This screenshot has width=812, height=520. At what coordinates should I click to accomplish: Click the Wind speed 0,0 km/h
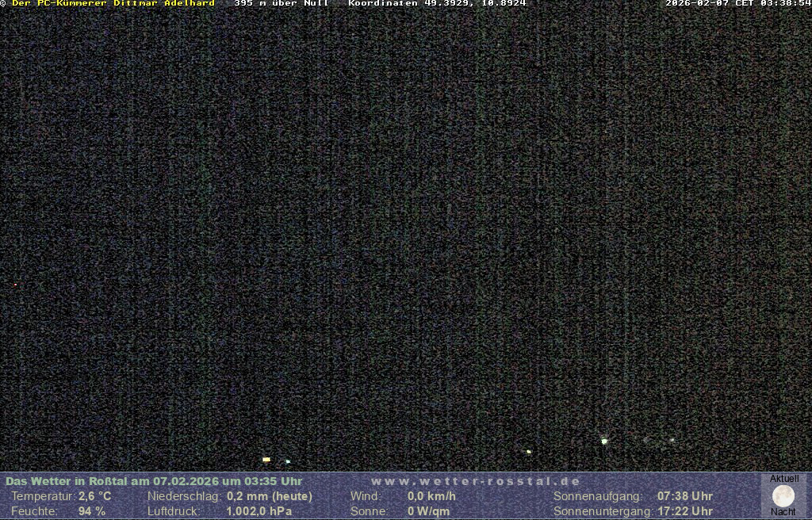(x=431, y=496)
